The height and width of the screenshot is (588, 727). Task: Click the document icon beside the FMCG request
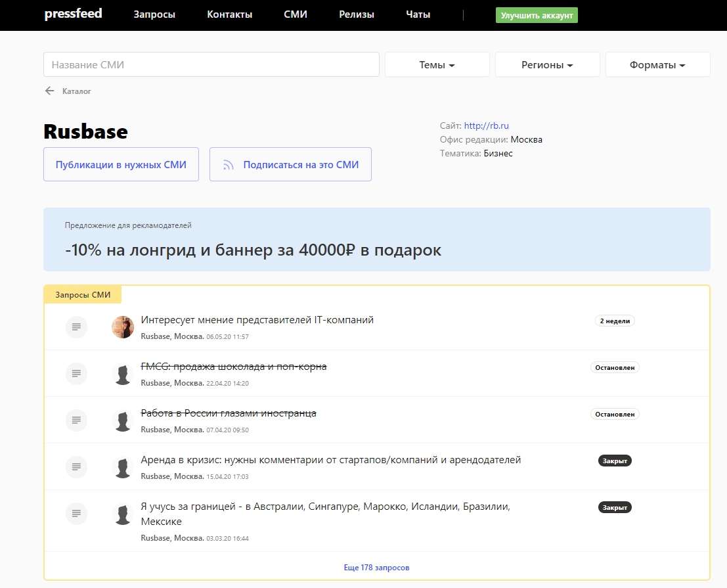tap(76, 373)
